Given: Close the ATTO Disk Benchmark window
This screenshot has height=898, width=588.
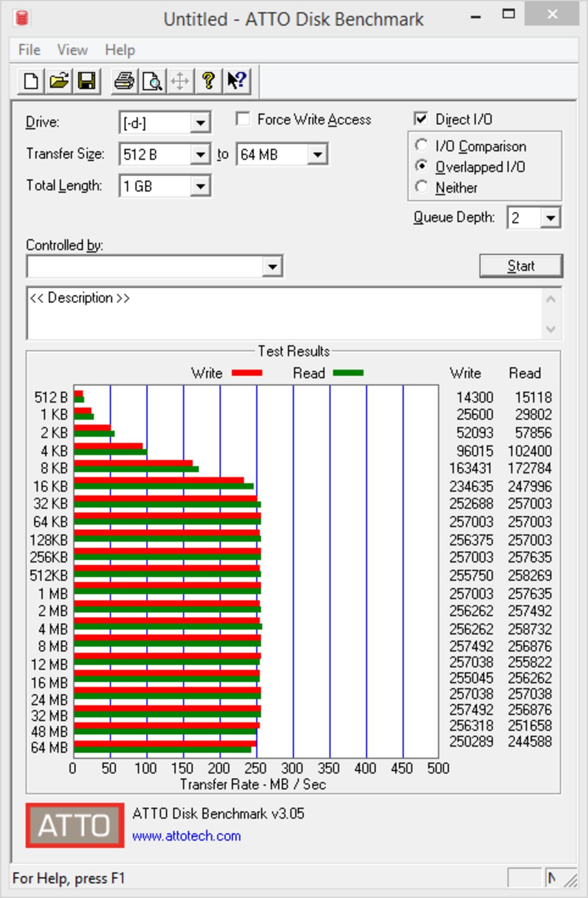Looking at the screenshot, I should click(x=552, y=14).
